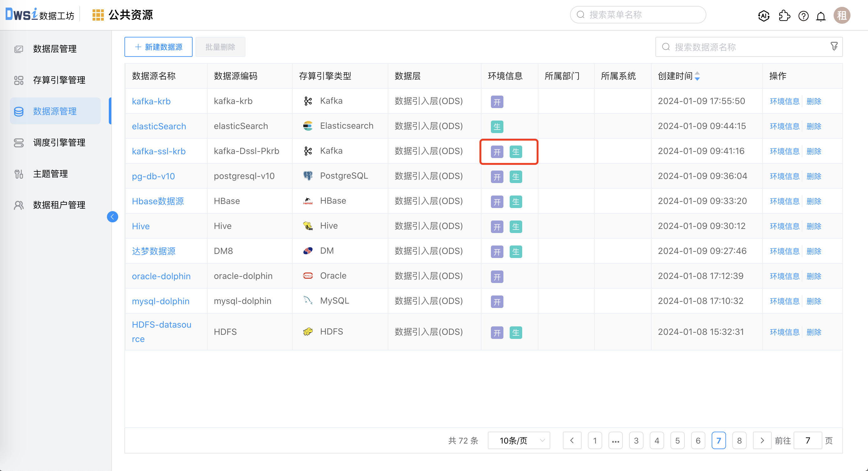Viewport: 868px width, 471px height.
Task: Expand hidden pages via pagination ellipsis
Action: point(616,440)
